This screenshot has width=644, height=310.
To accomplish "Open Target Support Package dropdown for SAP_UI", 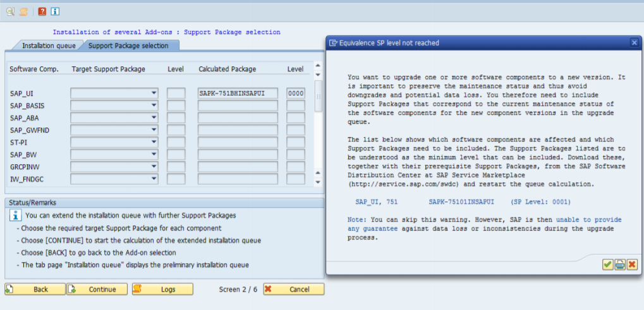I will point(154,93).
